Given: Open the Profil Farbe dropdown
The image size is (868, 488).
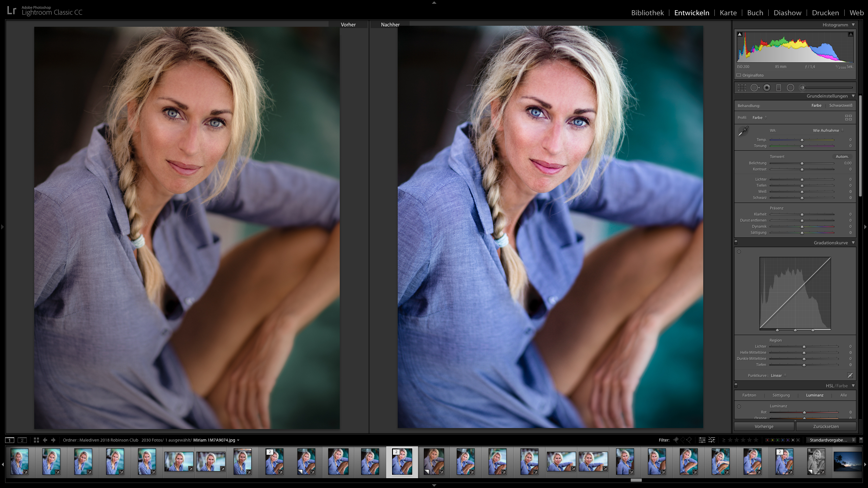Looking at the screenshot, I should point(759,118).
